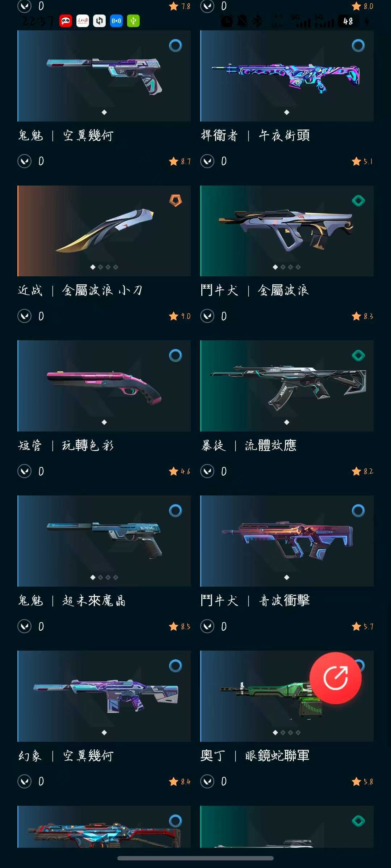Select second variant dot on 金屬波浪 小刀
Image resolution: width=391 pixels, height=868 pixels.
[101, 267]
